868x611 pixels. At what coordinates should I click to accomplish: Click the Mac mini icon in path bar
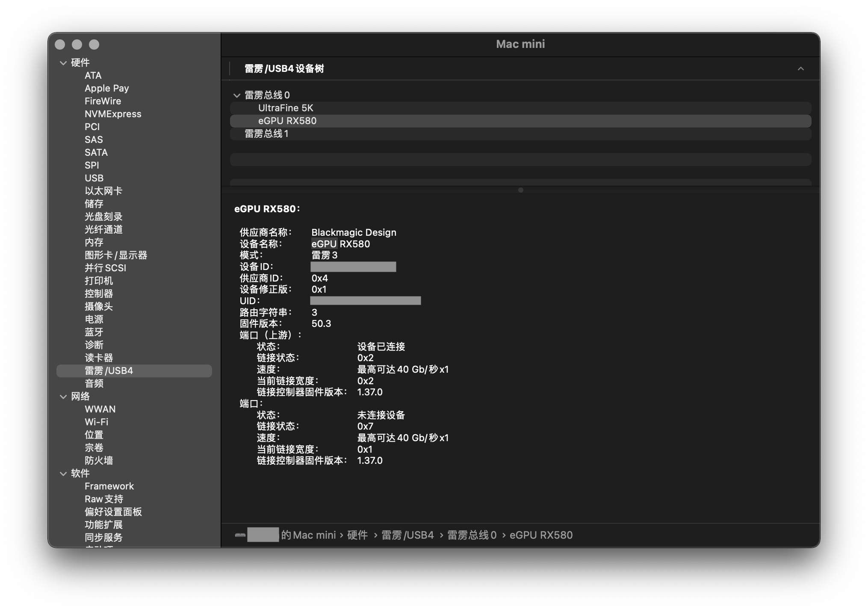tap(240, 535)
